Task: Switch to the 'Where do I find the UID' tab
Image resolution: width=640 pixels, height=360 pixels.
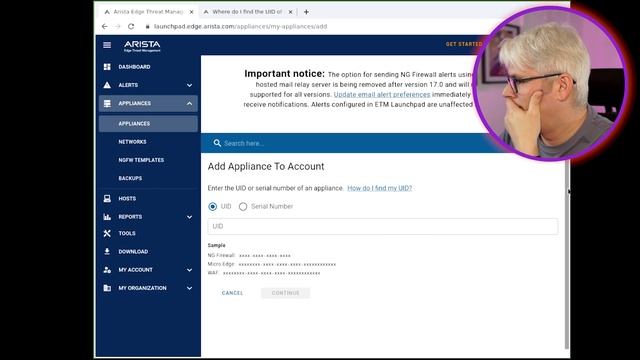Action: (x=247, y=12)
